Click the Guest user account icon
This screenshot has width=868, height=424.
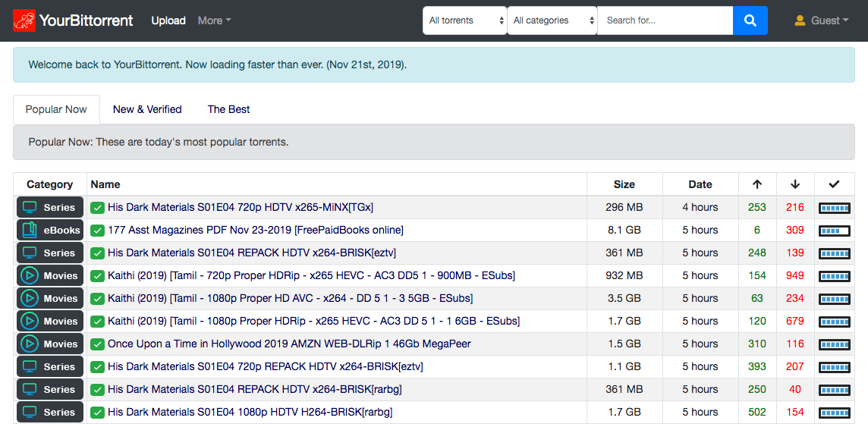(800, 20)
